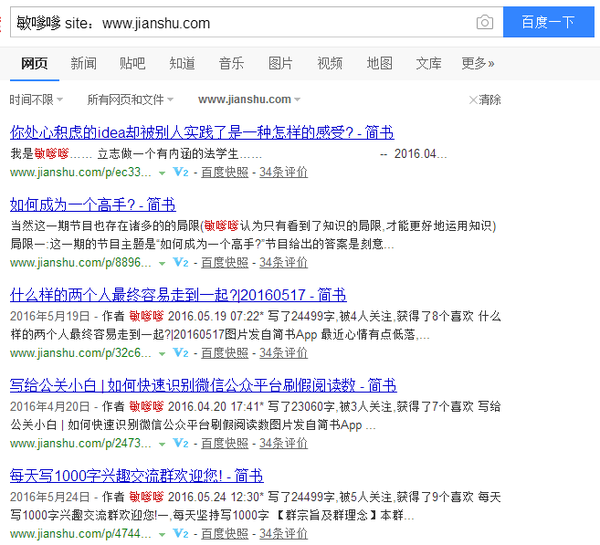The height and width of the screenshot is (545, 600).
Task: Open 百度快照 for the 32c6 result
Action: click(x=225, y=353)
